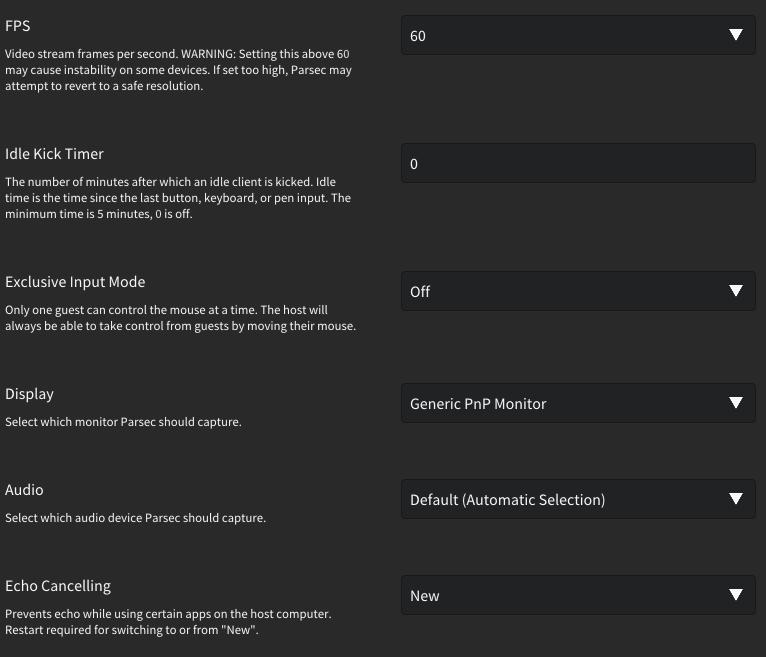Click the triangle icon beside Generic PnP Monitor
The image size is (766, 657).
(x=736, y=403)
